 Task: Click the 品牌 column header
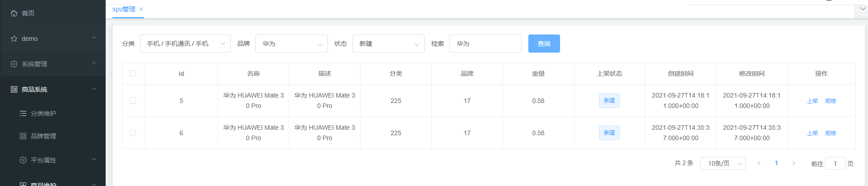pyautogui.click(x=467, y=73)
